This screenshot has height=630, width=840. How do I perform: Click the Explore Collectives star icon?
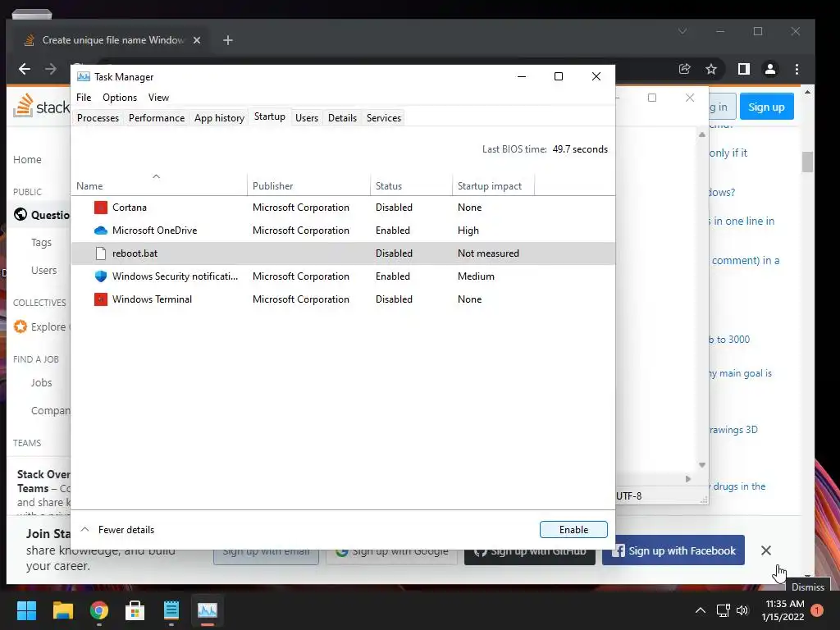(21, 326)
